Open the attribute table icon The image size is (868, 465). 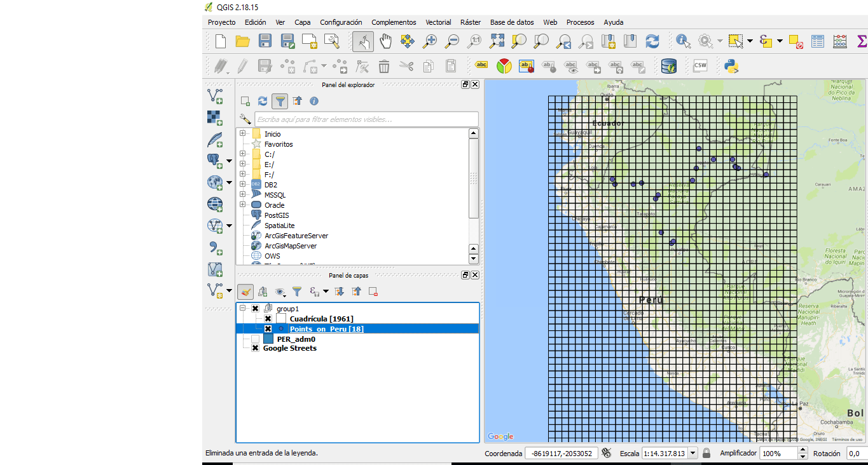pyautogui.click(x=818, y=41)
